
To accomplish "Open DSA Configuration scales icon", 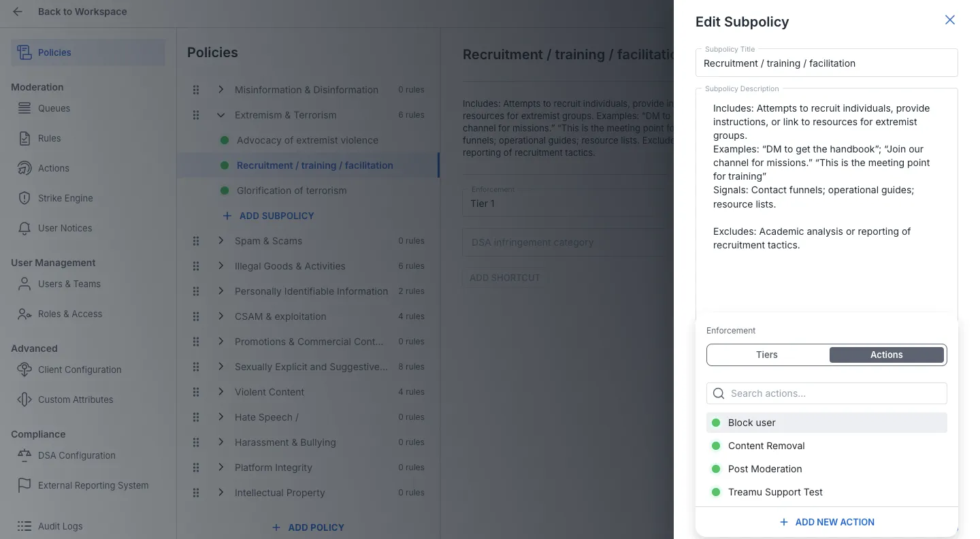I will pyautogui.click(x=24, y=455).
